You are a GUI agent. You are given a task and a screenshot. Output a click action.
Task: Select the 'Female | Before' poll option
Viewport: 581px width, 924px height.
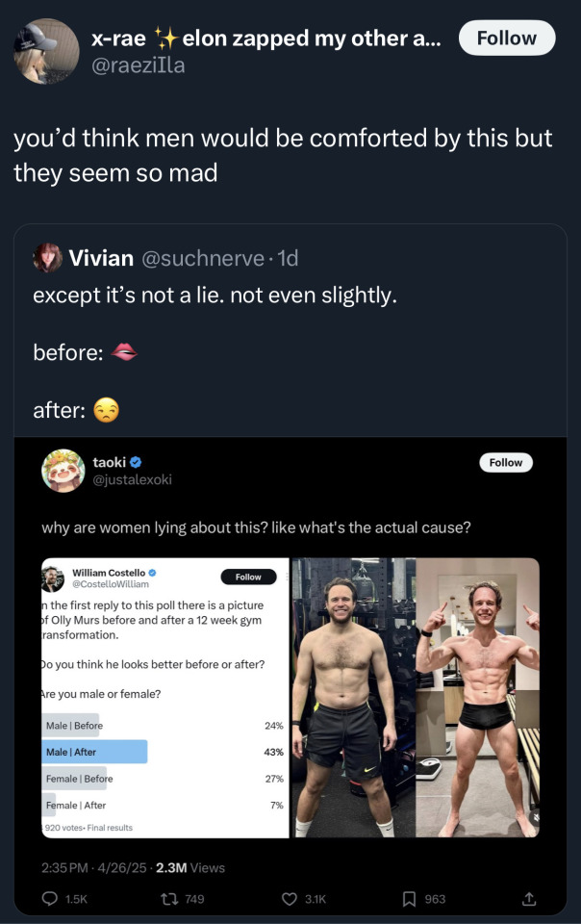78,779
